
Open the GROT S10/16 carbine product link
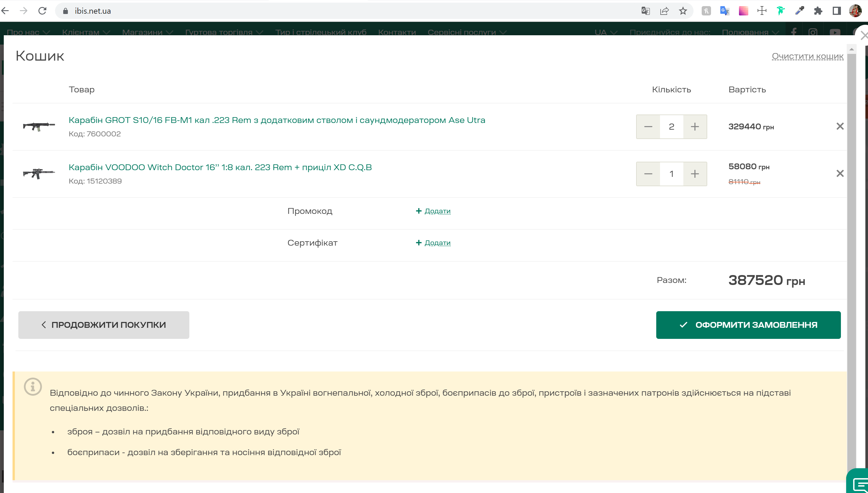pyautogui.click(x=276, y=120)
